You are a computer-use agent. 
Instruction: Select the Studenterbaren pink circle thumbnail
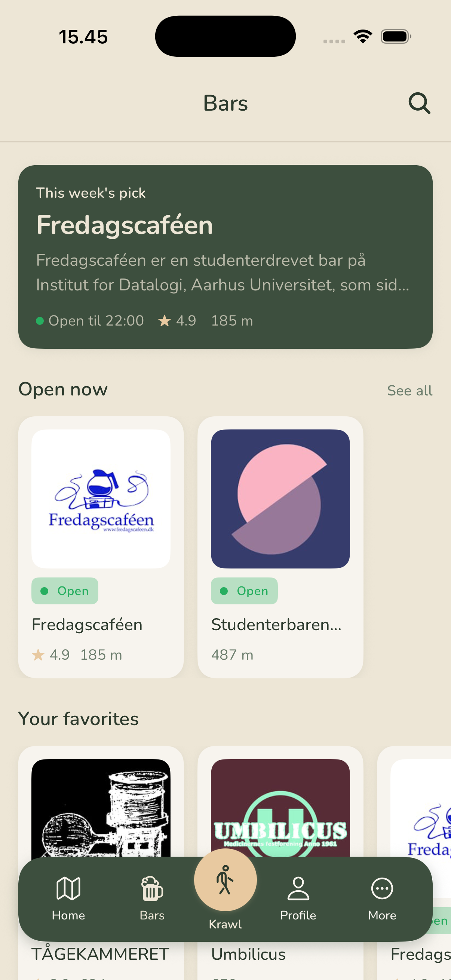point(280,499)
